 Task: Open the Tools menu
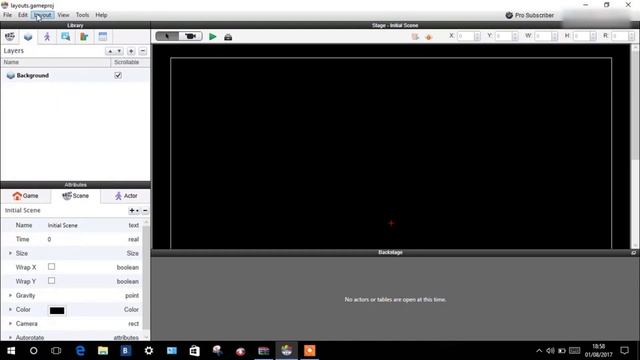[82, 15]
